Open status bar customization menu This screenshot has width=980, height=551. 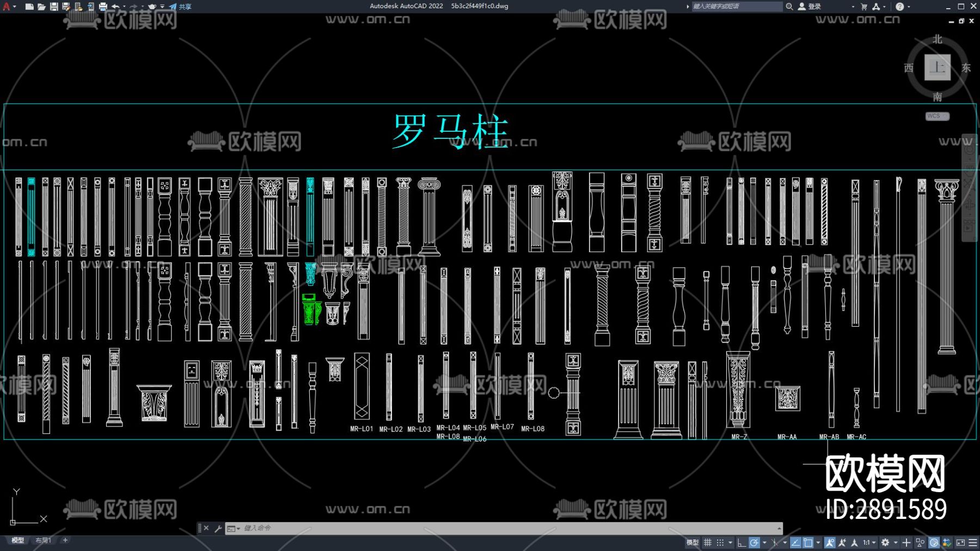(973, 542)
